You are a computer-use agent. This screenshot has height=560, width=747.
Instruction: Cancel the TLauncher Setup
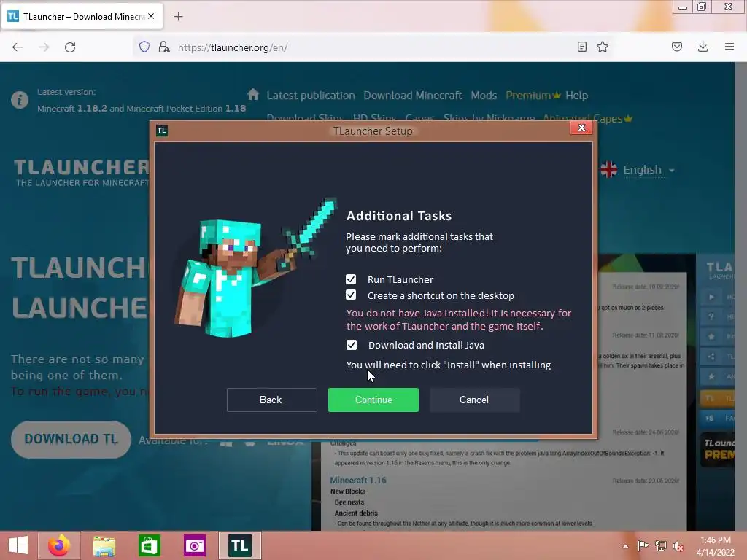click(x=474, y=400)
